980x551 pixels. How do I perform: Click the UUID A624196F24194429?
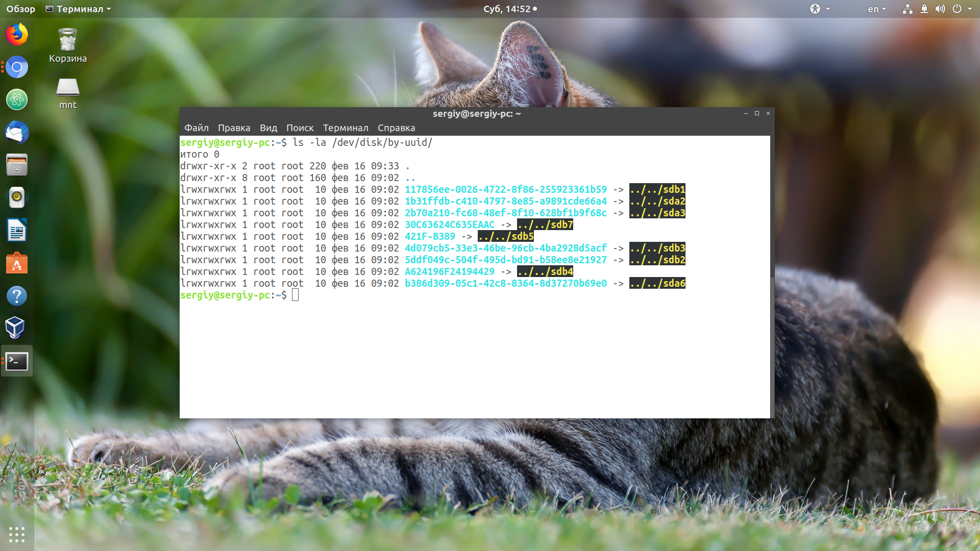coord(450,271)
